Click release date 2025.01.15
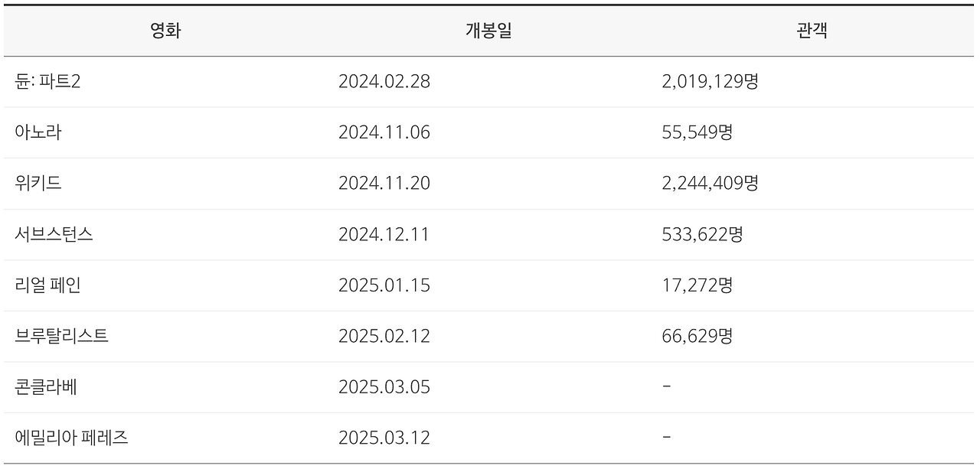Screen dimensions: 980x469 [384, 285]
